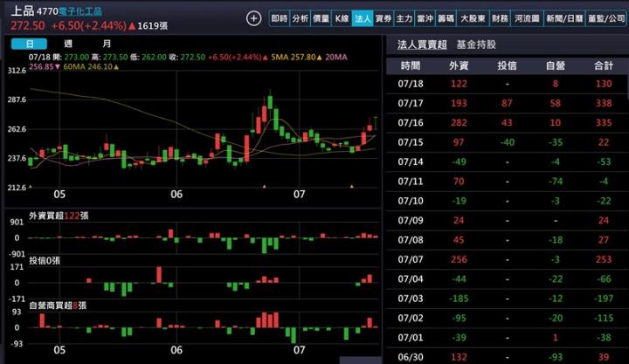Select the 分析 tab
Viewport: 629px width, 364px height.
click(300, 18)
